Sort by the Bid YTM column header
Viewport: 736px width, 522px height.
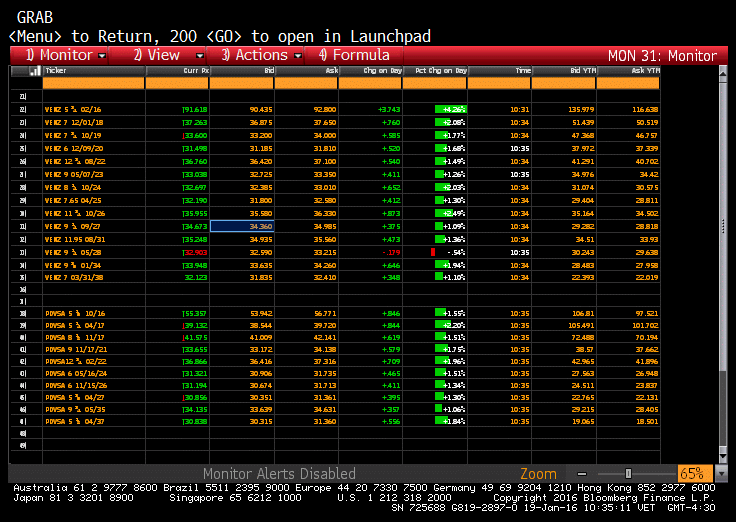[564, 71]
